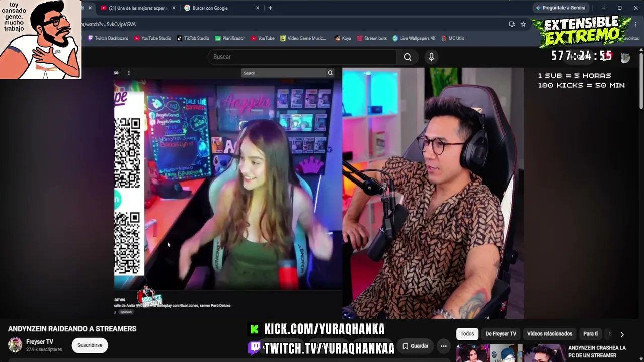Bookmark this page with the star icon
644x362 pixels.
[x=523, y=24]
